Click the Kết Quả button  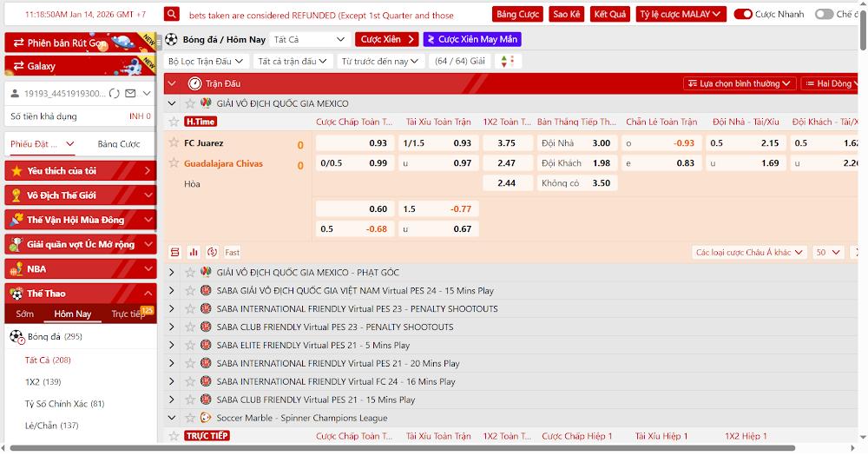(610, 15)
